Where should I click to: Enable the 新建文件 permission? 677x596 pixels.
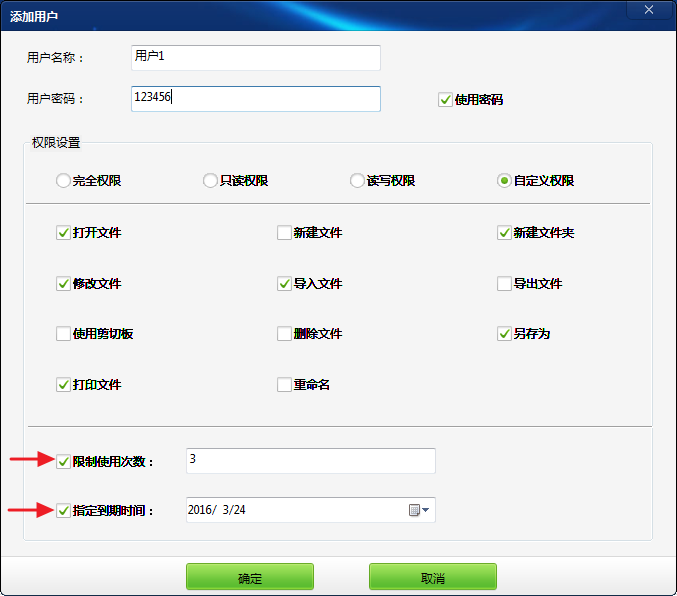click(x=284, y=233)
